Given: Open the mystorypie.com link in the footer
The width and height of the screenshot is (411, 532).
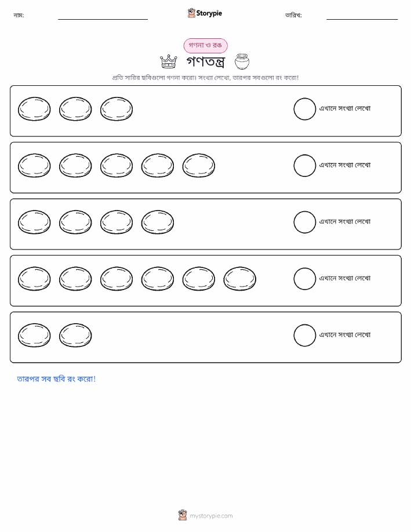Looking at the screenshot, I should (211, 516).
